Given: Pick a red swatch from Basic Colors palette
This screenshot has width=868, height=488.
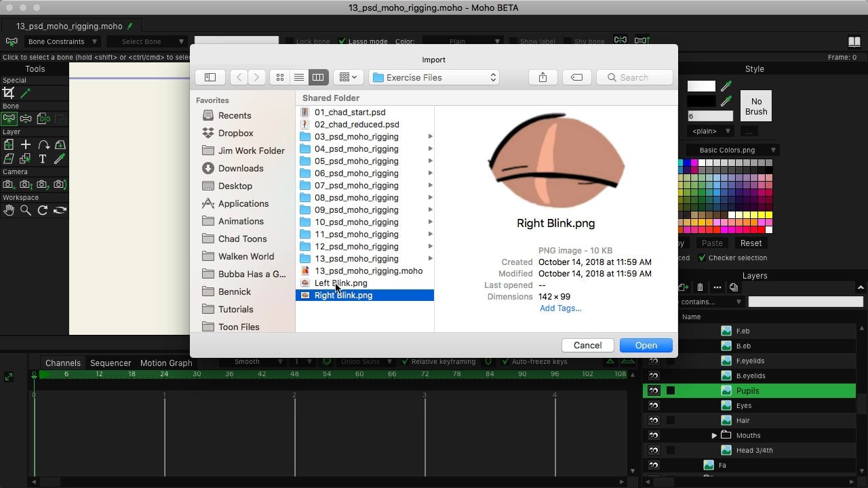Looking at the screenshot, I should (x=761, y=230).
